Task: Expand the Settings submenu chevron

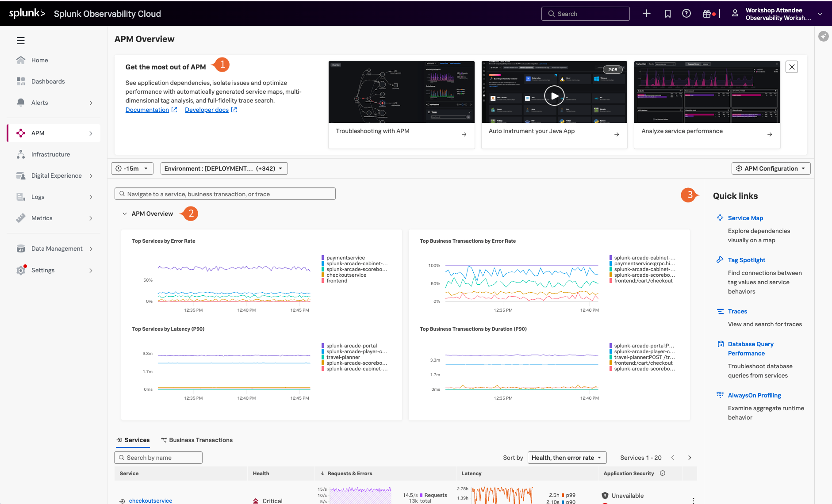Action: click(91, 271)
